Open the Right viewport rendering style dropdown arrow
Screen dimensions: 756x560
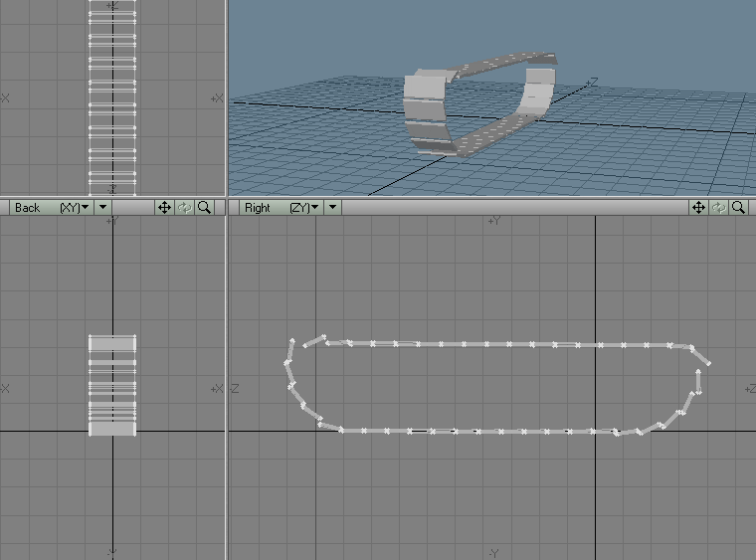pyautogui.click(x=332, y=208)
